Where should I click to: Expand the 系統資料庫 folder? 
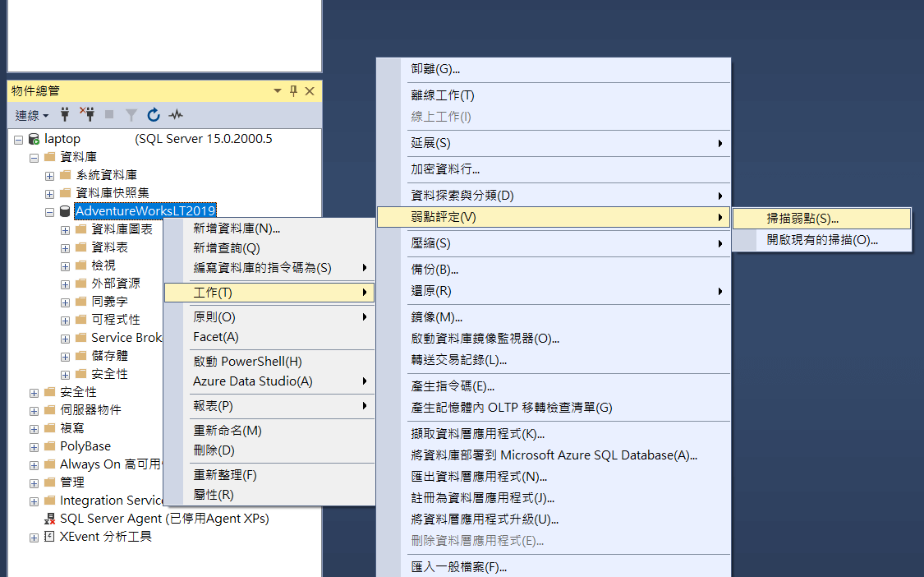(x=49, y=176)
